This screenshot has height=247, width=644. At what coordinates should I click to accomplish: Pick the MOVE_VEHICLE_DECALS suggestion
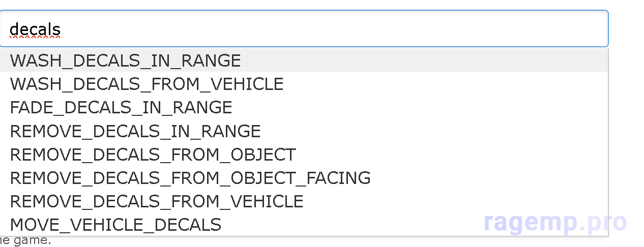click(115, 225)
